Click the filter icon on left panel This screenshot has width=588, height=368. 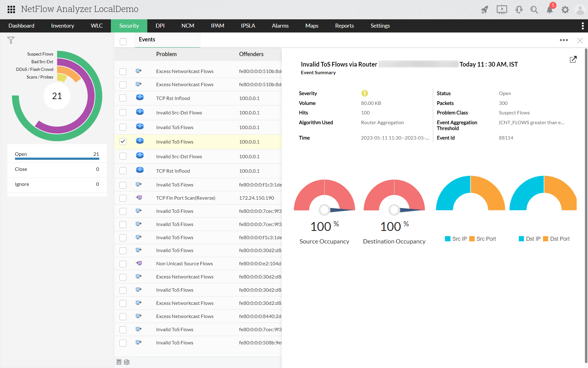[x=11, y=40]
